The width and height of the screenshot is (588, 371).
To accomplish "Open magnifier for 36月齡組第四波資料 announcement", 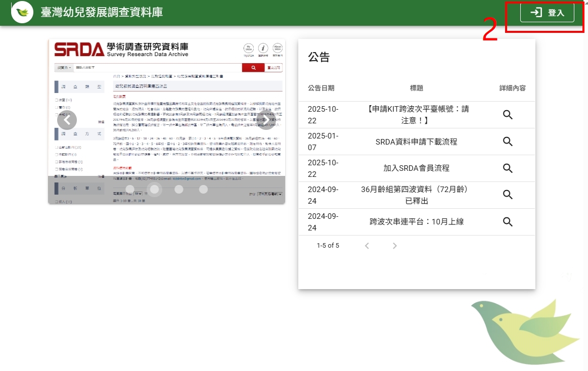I will click(508, 195).
